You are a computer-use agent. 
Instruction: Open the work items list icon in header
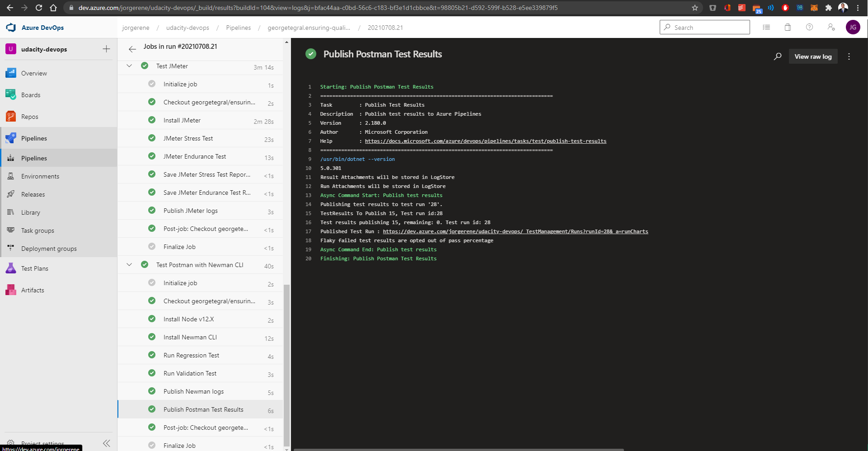tap(766, 27)
